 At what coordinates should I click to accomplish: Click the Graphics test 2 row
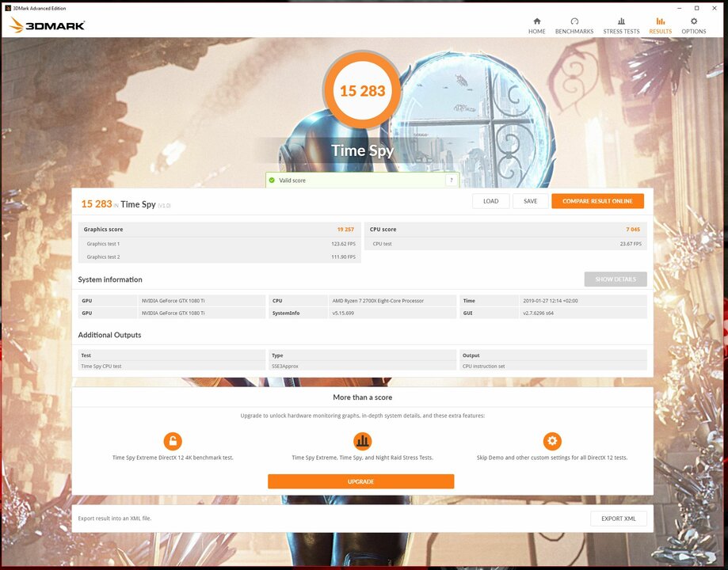click(x=219, y=256)
